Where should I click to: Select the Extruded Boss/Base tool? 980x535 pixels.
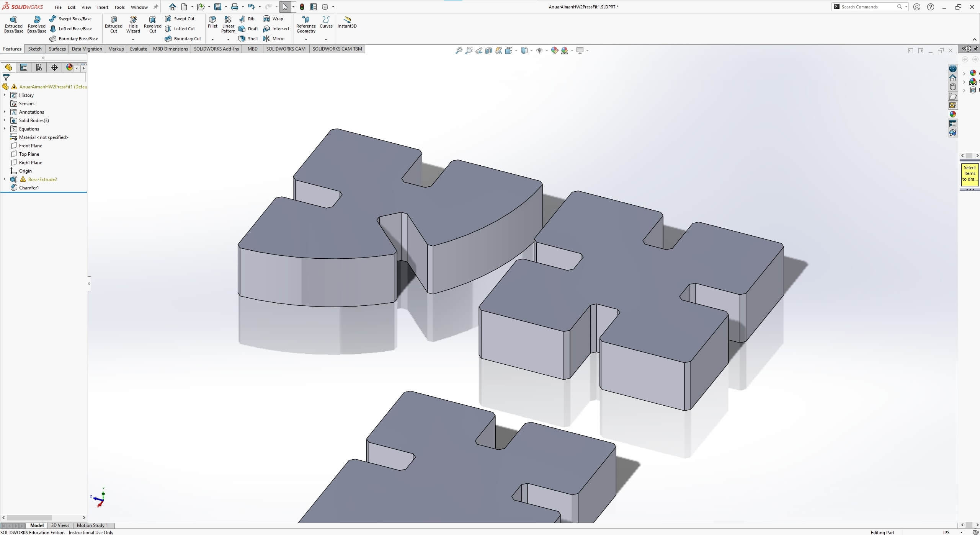coord(14,24)
